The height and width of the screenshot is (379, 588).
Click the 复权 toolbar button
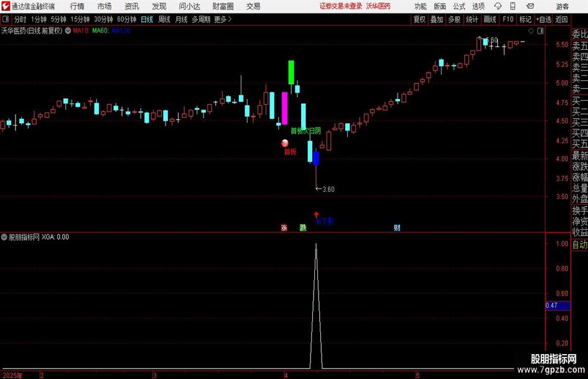419,19
